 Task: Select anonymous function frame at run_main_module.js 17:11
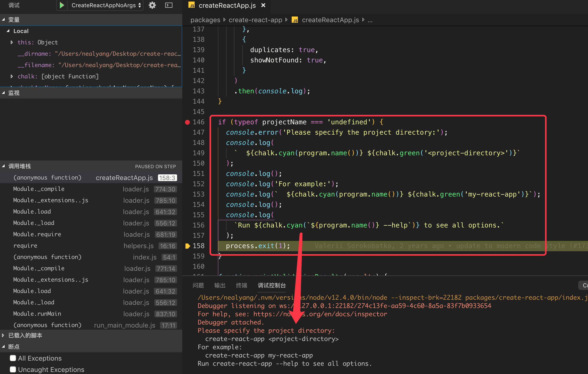pyautogui.click(x=91, y=325)
